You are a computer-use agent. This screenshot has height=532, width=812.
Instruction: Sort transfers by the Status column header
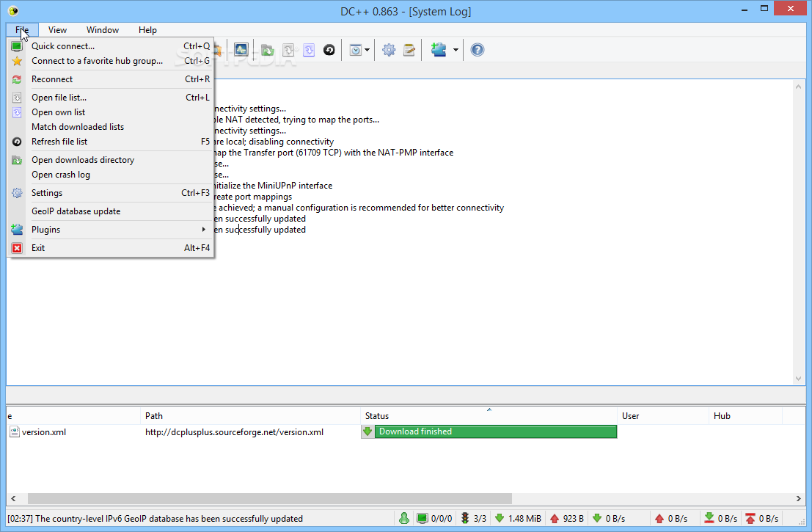tap(489, 416)
